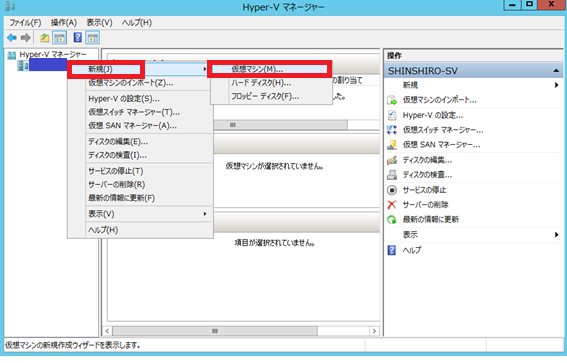Image resolution: width=567 pixels, height=363 pixels.
Task: Open the blue Help toolbar icon
Action: (x=77, y=38)
